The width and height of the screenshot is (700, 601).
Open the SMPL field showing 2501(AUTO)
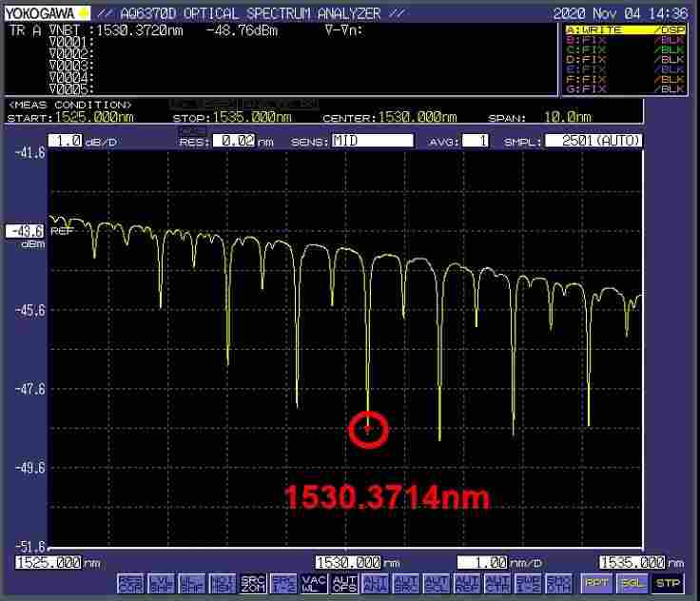click(594, 141)
